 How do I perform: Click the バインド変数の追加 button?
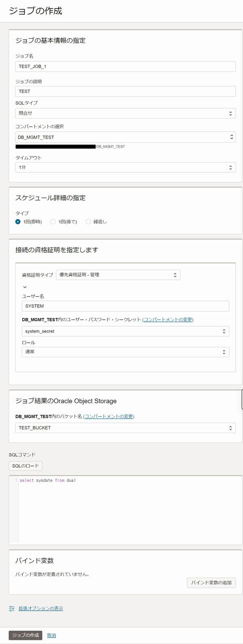(211, 583)
